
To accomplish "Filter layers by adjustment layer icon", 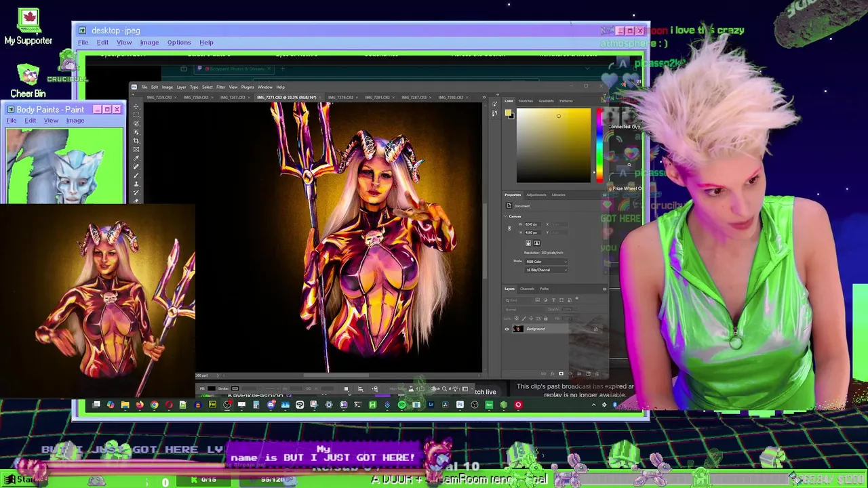I will (546, 300).
